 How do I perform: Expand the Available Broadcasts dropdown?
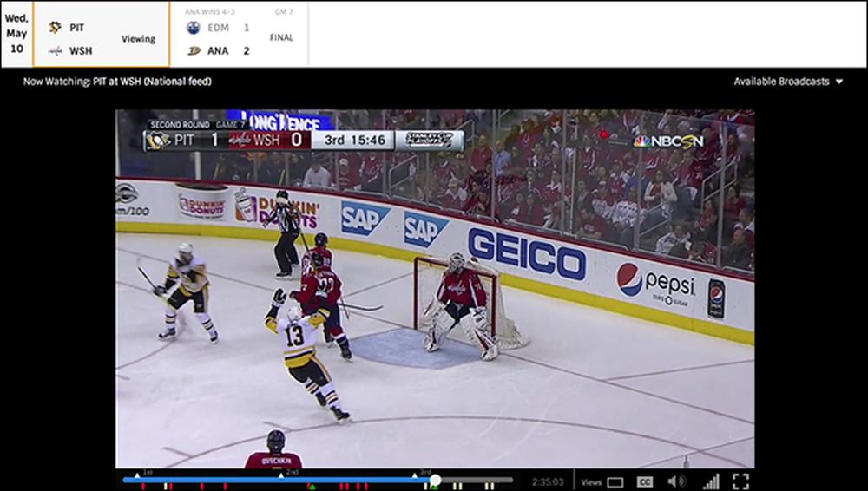788,82
